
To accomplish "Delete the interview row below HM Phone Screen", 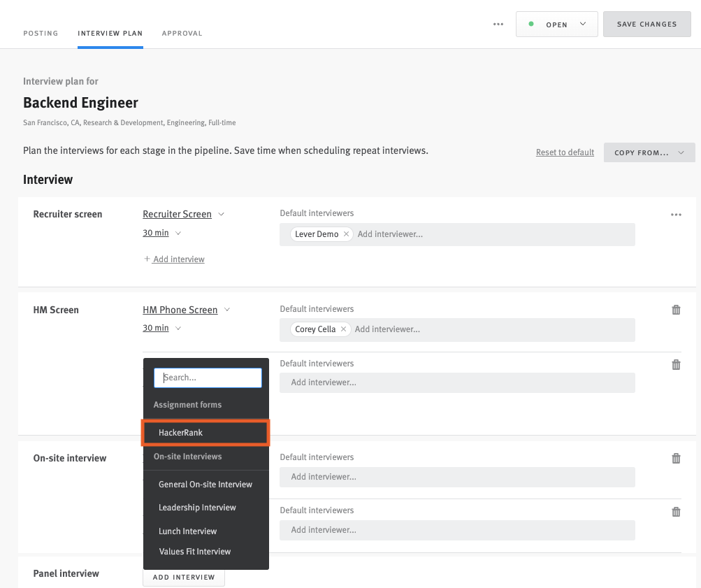I will point(675,364).
